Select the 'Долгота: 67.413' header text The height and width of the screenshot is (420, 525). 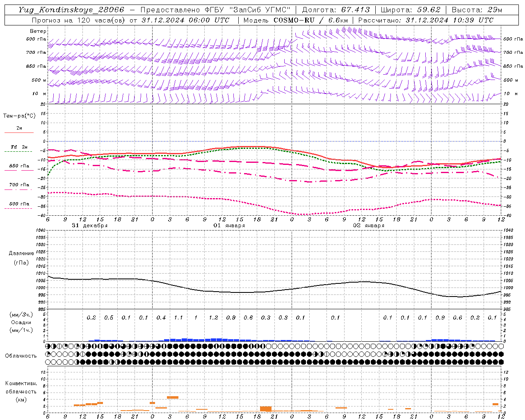[336, 10]
